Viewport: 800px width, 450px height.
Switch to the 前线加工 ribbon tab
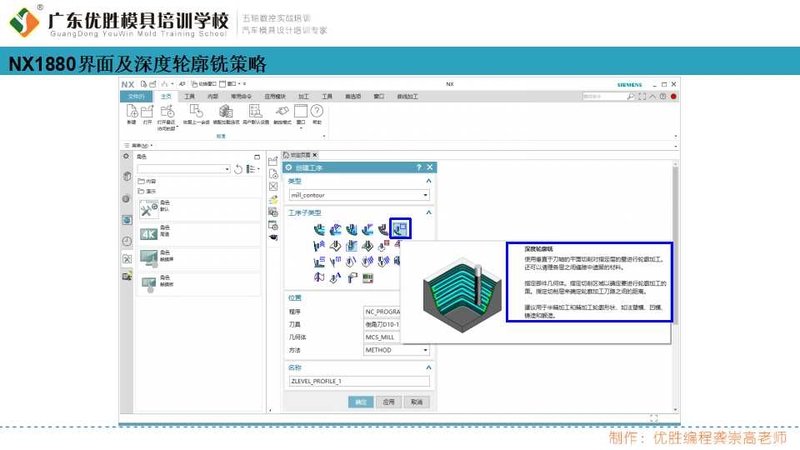click(407, 96)
